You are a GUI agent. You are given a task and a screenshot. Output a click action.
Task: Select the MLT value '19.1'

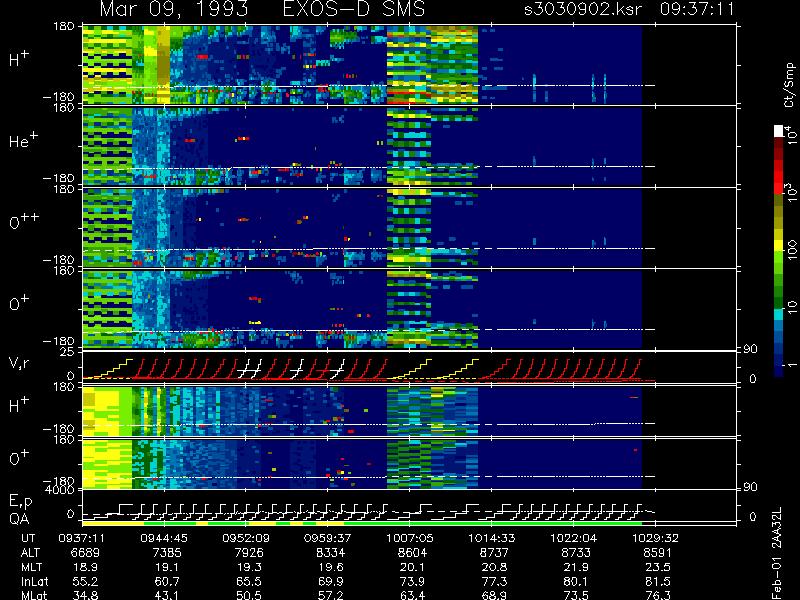(167, 567)
